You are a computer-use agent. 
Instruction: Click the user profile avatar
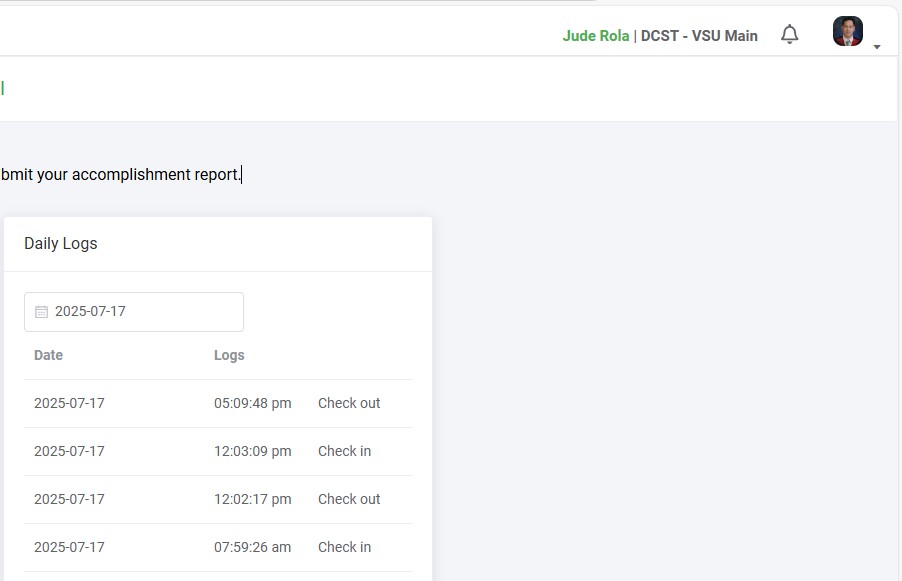847,31
